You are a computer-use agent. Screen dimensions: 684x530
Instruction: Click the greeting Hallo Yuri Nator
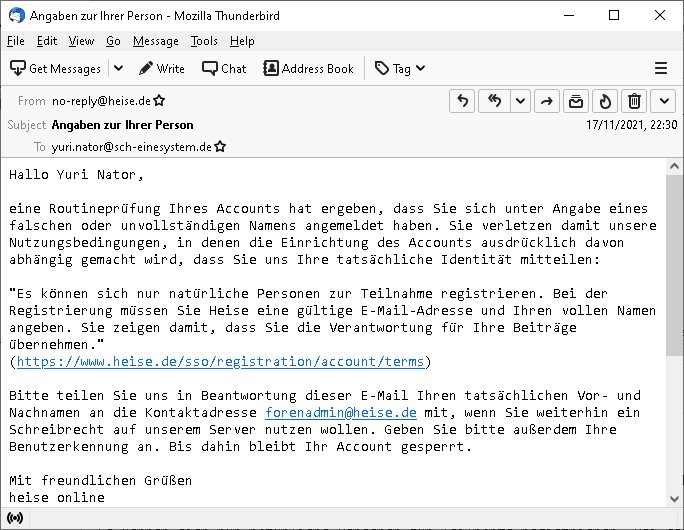coord(76,174)
